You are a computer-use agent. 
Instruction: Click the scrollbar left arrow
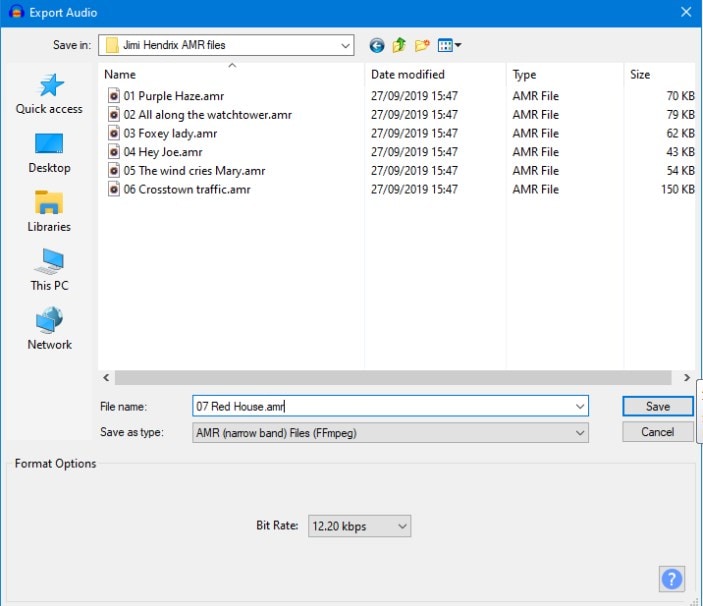coord(106,377)
